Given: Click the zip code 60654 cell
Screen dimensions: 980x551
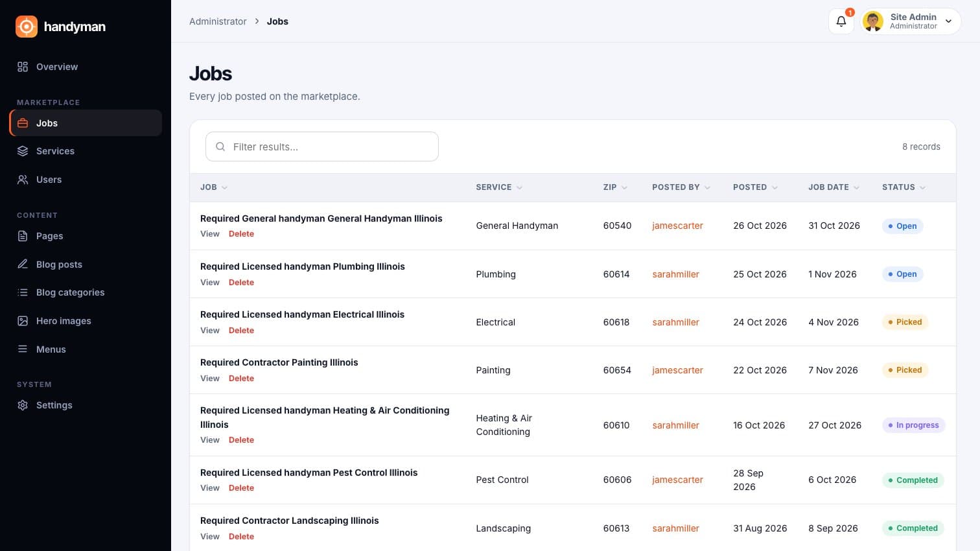Looking at the screenshot, I should click(x=617, y=370).
